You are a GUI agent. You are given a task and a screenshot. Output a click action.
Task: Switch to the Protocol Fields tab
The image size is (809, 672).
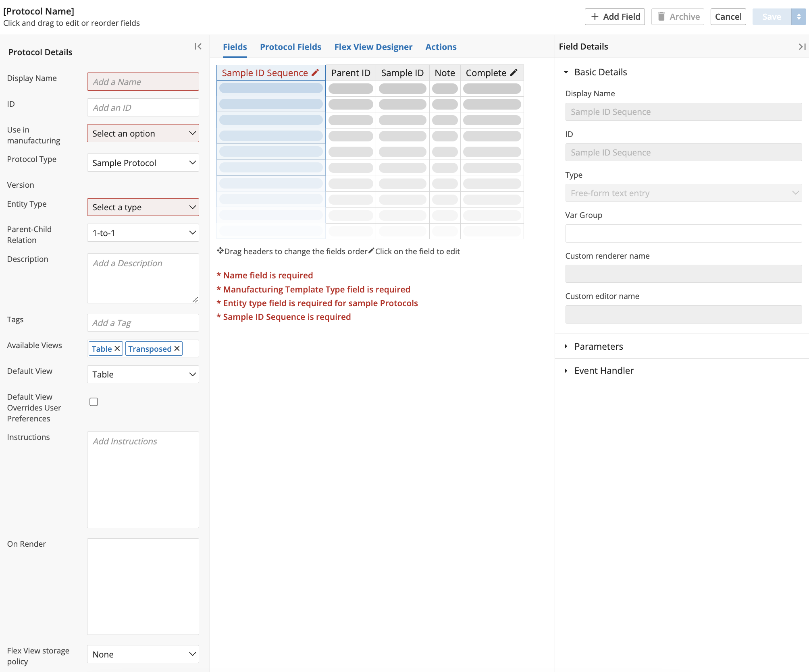coord(290,46)
